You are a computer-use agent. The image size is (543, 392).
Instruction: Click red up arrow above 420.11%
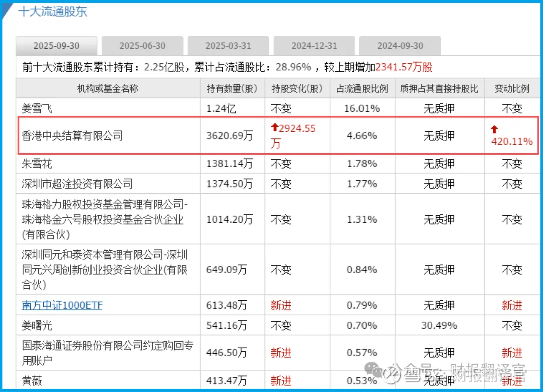click(495, 130)
